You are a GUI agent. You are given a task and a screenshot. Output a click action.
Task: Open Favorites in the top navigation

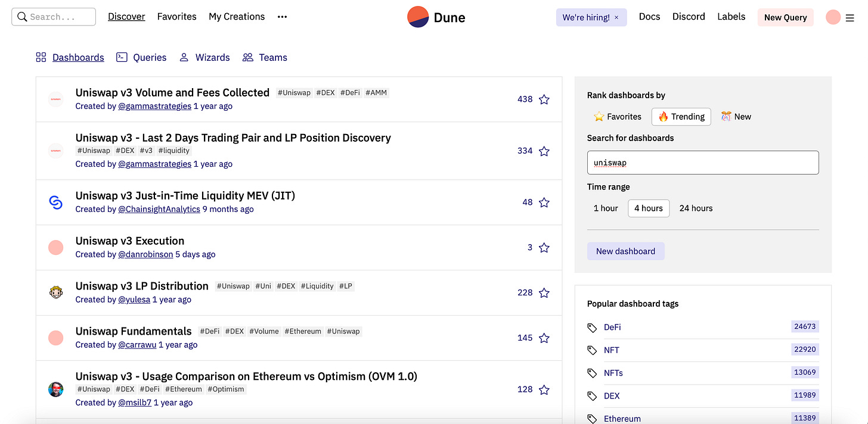tap(177, 17)
